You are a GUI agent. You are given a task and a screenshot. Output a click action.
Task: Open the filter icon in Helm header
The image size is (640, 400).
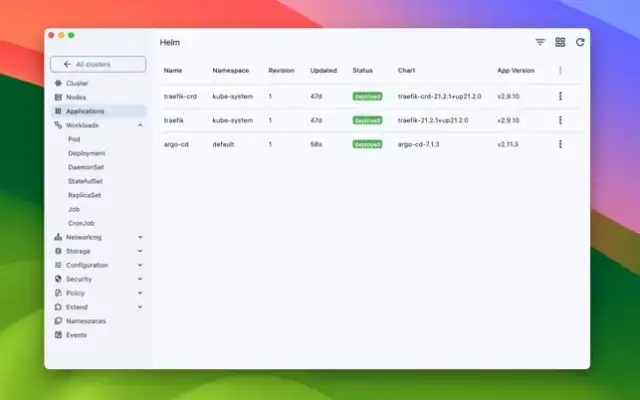point(540,42)
